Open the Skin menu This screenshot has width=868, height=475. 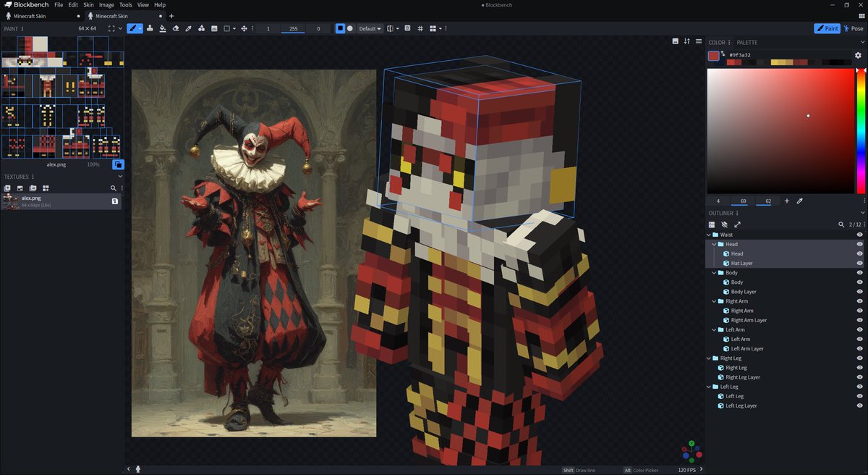pos(88,5)
